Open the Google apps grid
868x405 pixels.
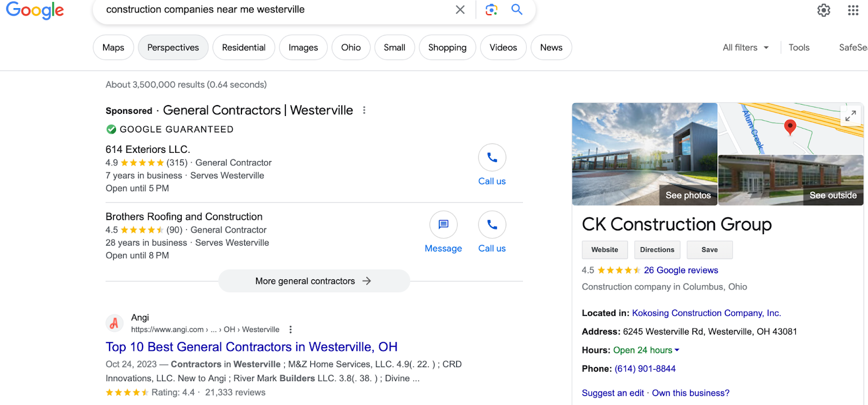(853, 10)
